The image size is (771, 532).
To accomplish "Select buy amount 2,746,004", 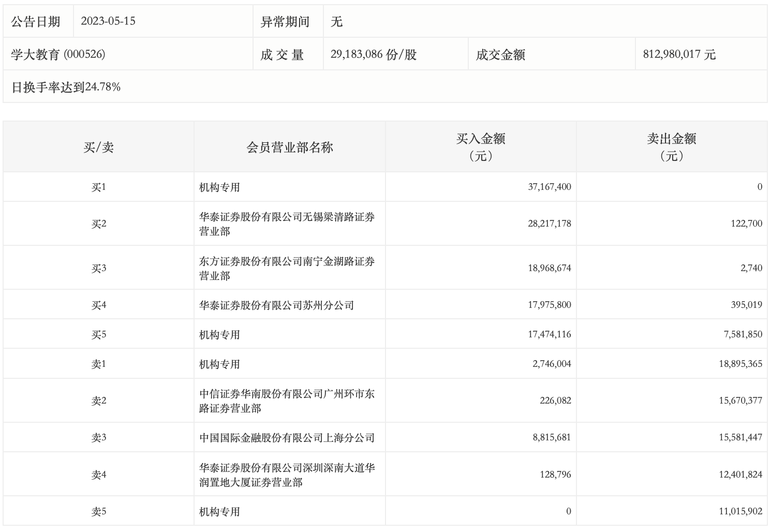I will pos(552,364).
